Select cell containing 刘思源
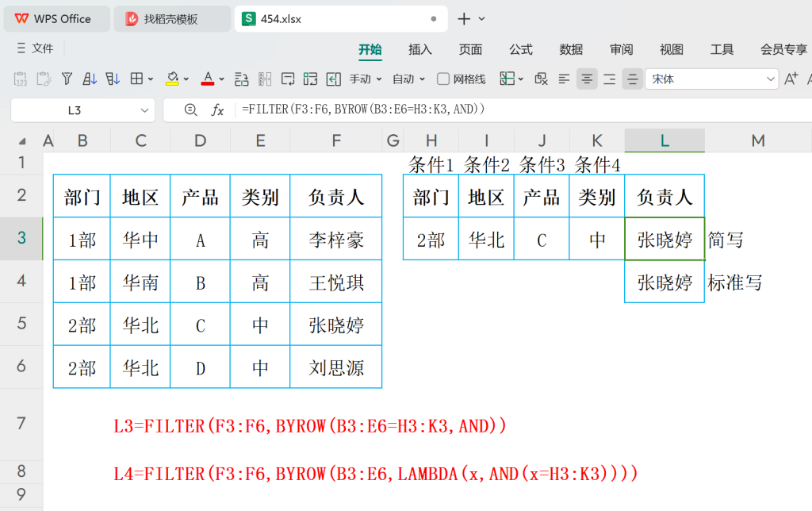812x511 pixels. (336, 368)
